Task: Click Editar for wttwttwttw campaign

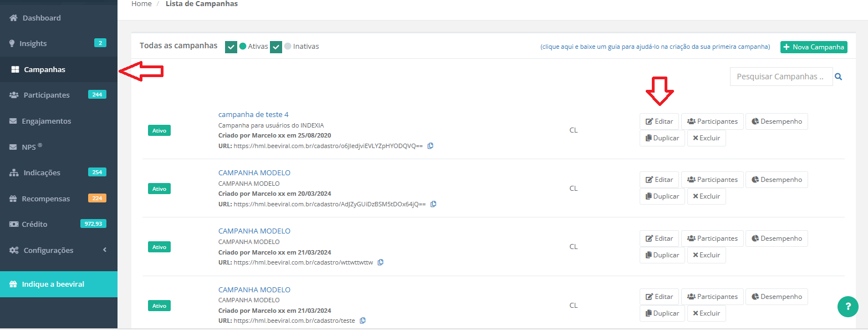Action: point(659,238)
